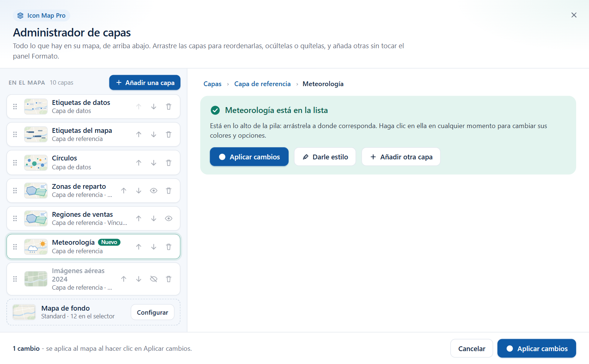Move Etiquetas de datos layer down

[x=154, y=107]
